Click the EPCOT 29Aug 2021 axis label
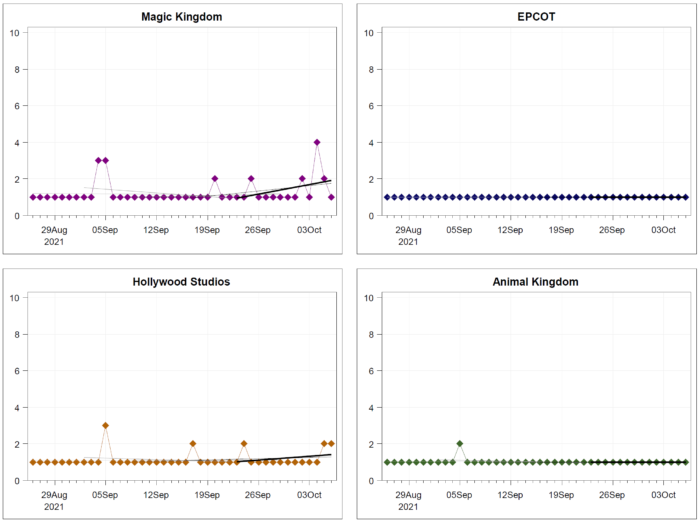The height and width of the screenshot is (522, 700). (408, 236)
